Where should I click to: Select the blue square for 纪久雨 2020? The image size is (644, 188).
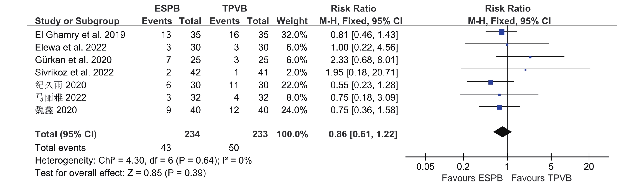(490, 82)
